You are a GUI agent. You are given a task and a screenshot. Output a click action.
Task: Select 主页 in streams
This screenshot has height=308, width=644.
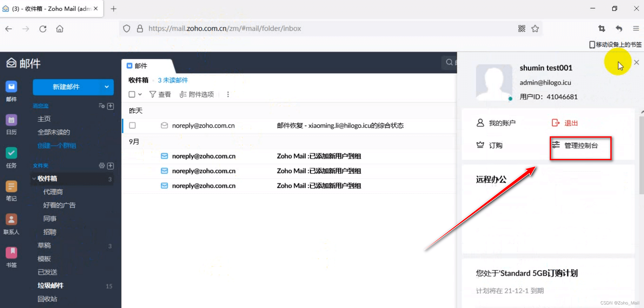(x=44, y=119)
